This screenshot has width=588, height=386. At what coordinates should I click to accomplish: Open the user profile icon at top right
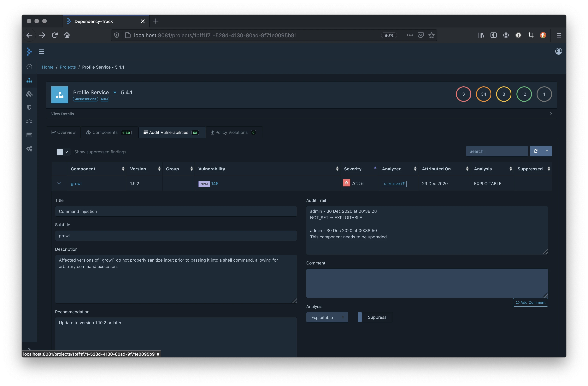(x=559, y=51)
